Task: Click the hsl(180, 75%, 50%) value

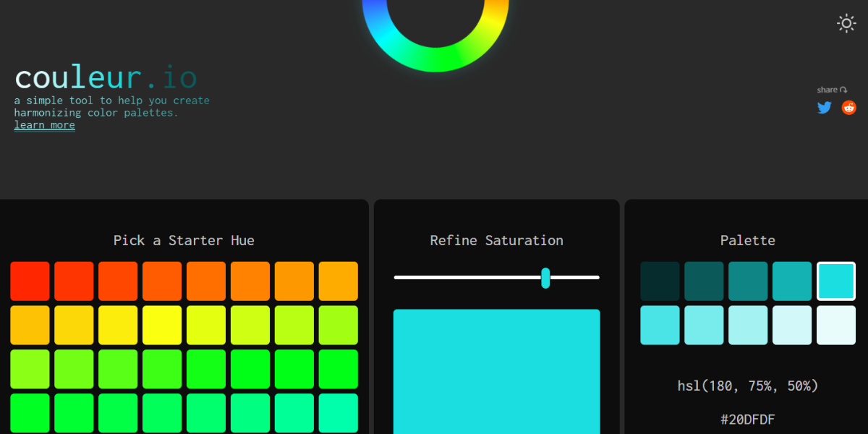Action: coord(748,386)
